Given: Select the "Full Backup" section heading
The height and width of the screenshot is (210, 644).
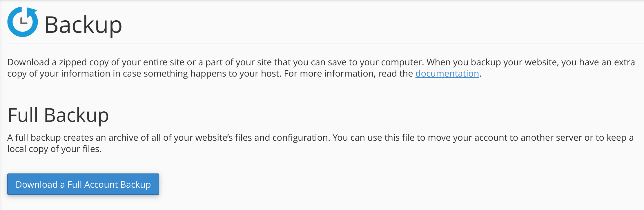Looking at the screenshot, I should point(58,115).
